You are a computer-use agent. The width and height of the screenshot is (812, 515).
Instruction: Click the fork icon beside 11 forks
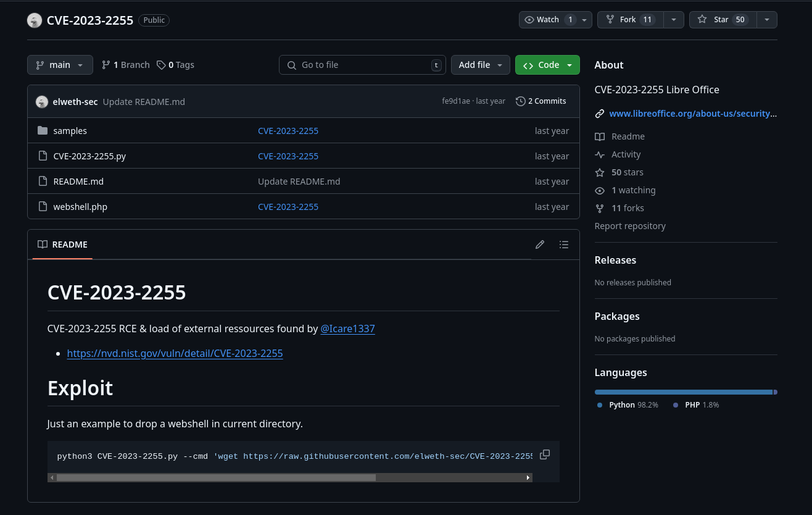[x=600, y=208]
